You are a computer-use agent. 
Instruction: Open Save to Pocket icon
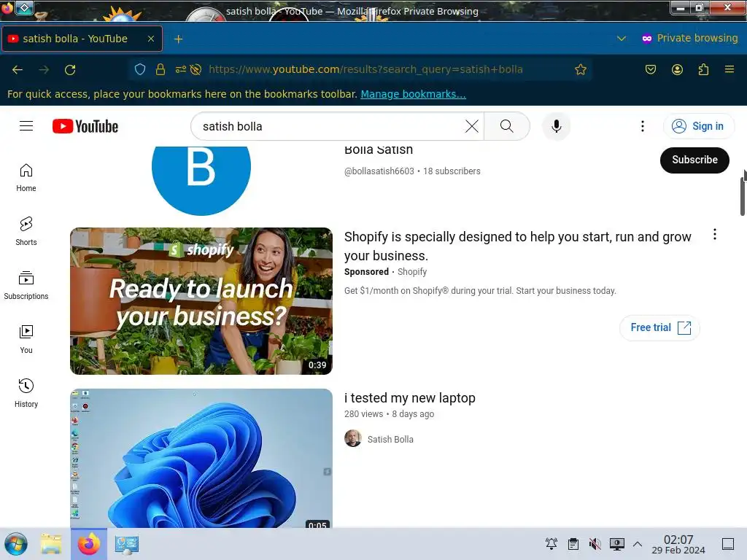(x=650, y=69)
